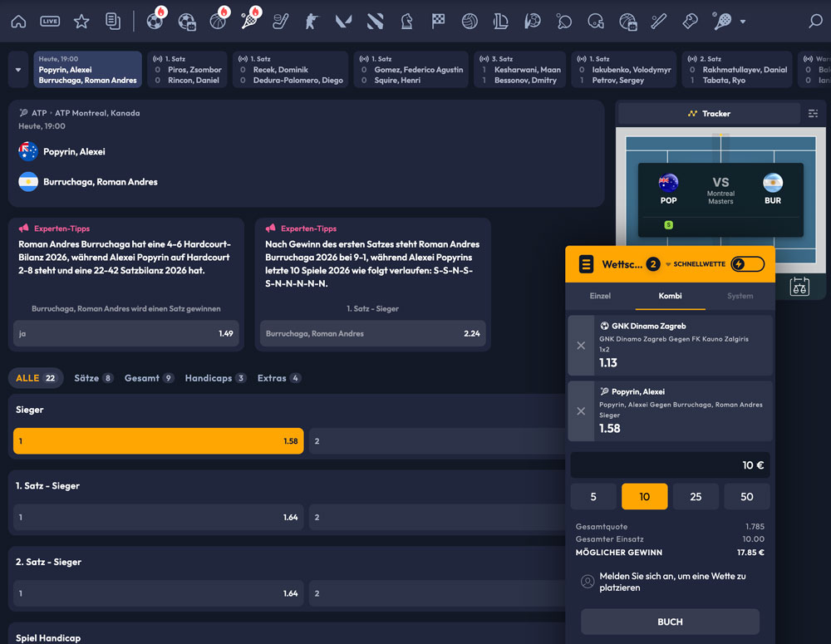831x644 pixels.
Task: Remove Popyrin, Alexei bet from slip
Action: tap(581, 411)
